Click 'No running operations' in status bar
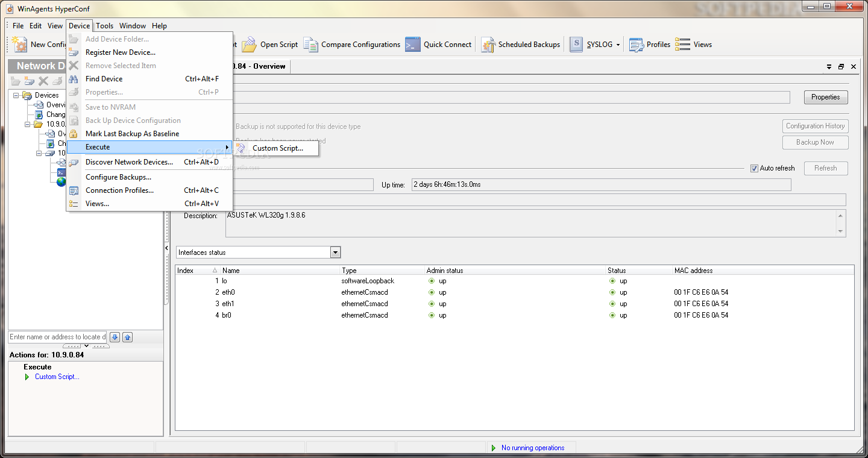 coord(533,448)
